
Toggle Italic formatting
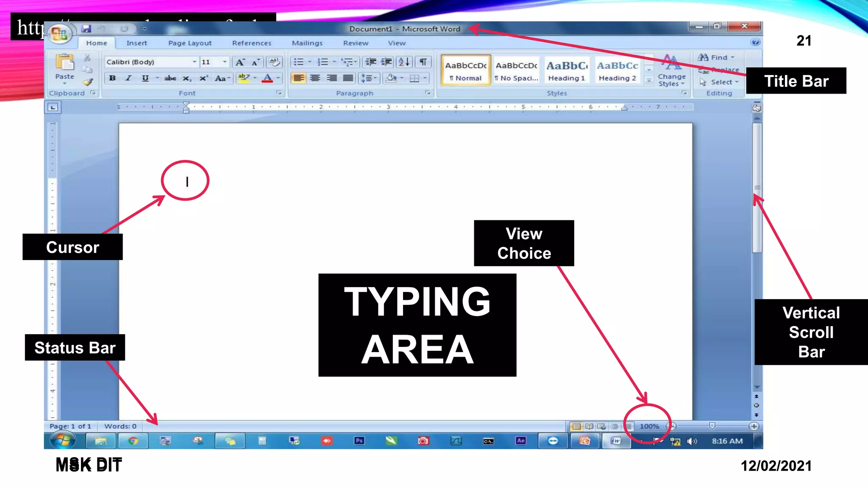[128, 78]
